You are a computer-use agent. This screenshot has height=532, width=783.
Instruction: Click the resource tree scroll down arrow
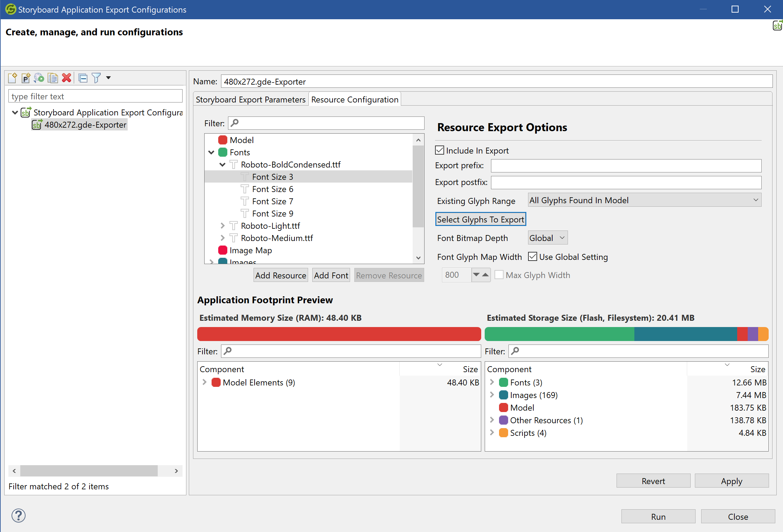(418, 258)
